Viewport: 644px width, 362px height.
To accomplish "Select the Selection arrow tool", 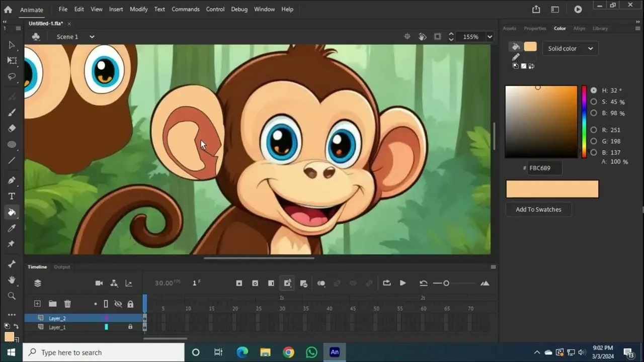I will pos(12,45).
